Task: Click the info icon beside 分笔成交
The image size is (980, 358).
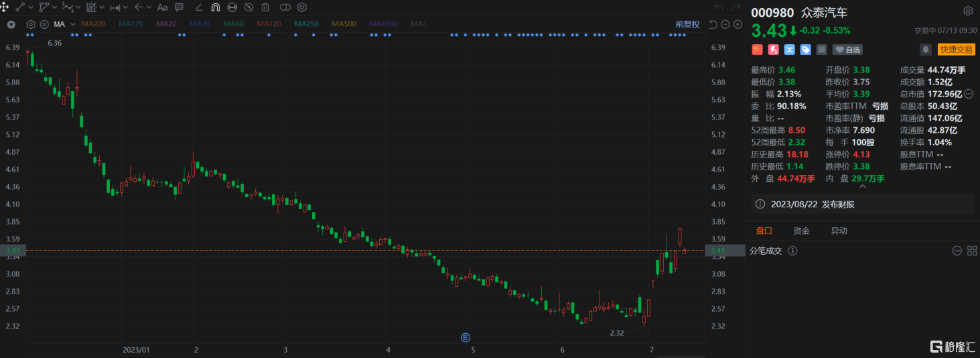Action: coord(792,251)
